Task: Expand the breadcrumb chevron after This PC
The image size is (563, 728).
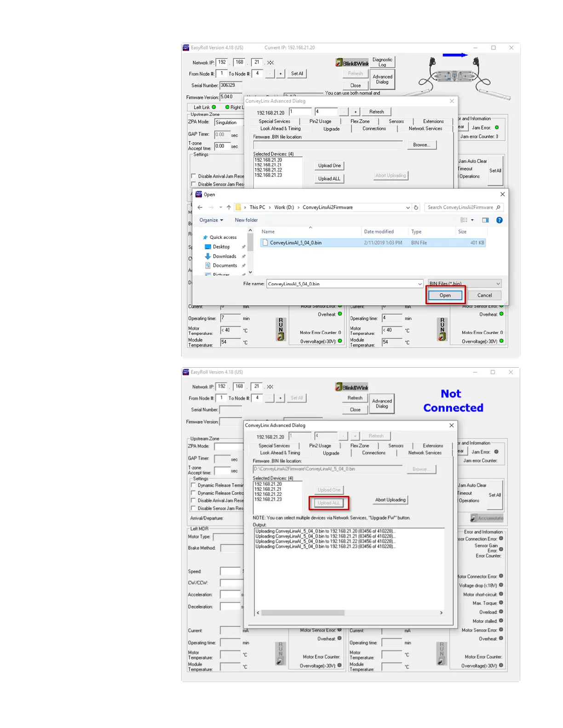Action: [270, 207]
